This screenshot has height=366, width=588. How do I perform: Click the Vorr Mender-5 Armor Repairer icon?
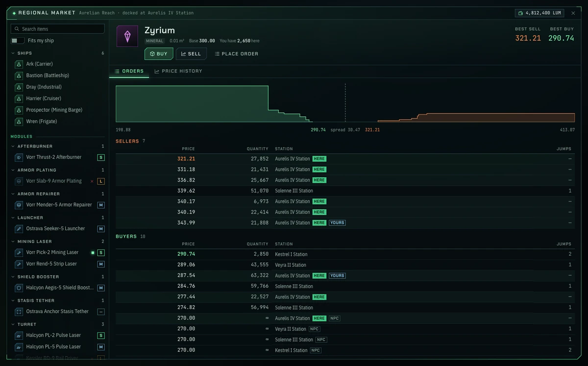coord(19,205)
